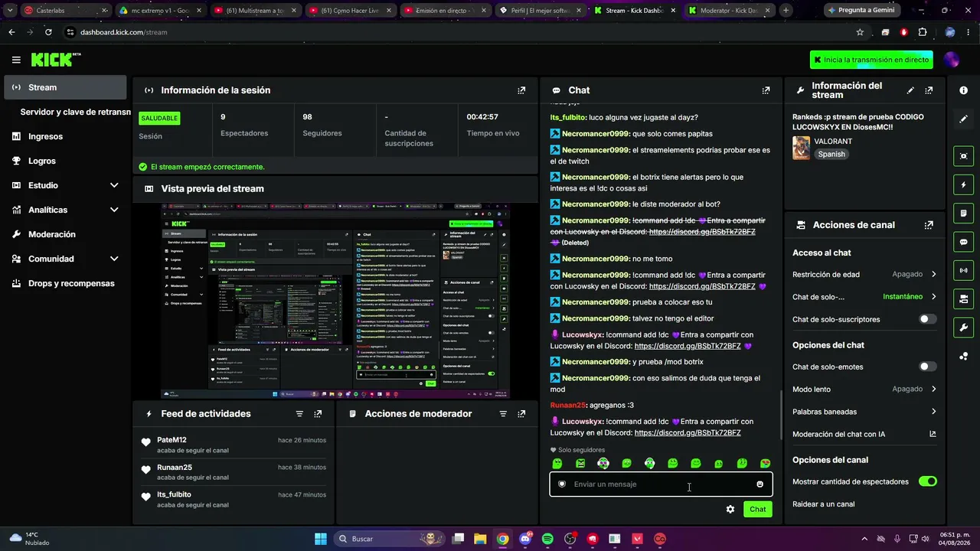This screenshot has width=980, height=551.
Task: Expand the Estudio sidebar section
Action: coord(113,185)
